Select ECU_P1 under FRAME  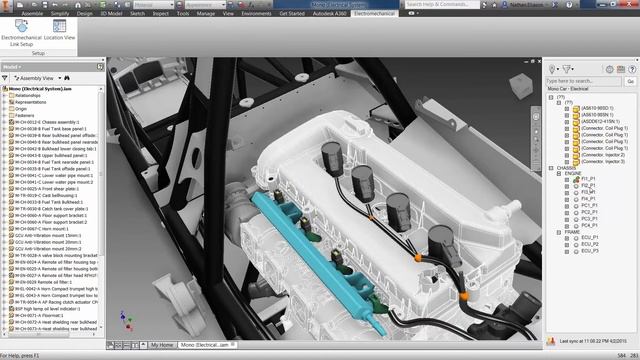590,238
